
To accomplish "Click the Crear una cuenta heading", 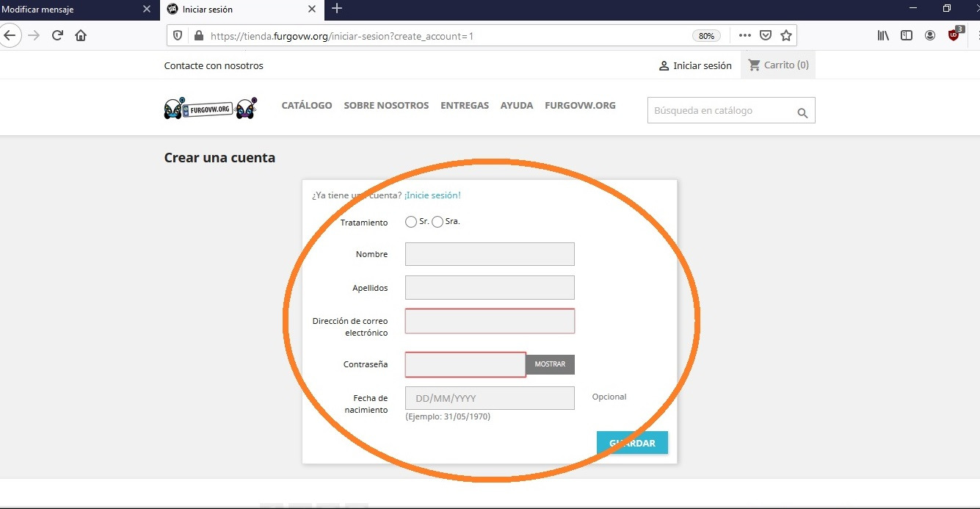I will point(219,157).
